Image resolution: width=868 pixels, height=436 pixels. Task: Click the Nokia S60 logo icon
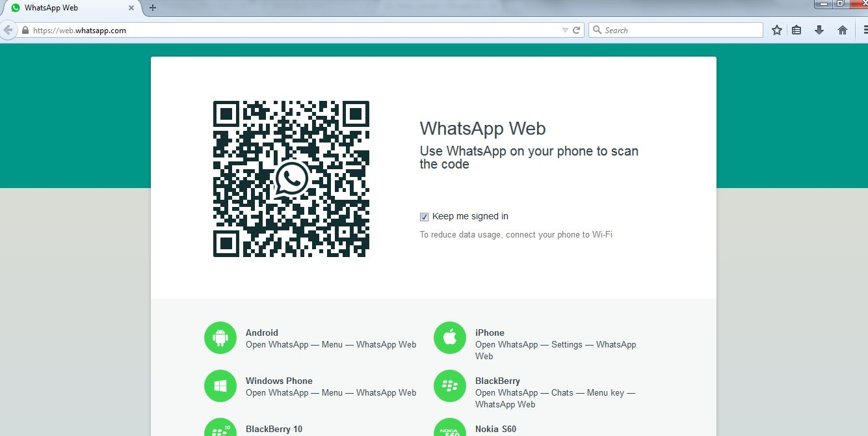pyautogui.click(x=450, y=428)
